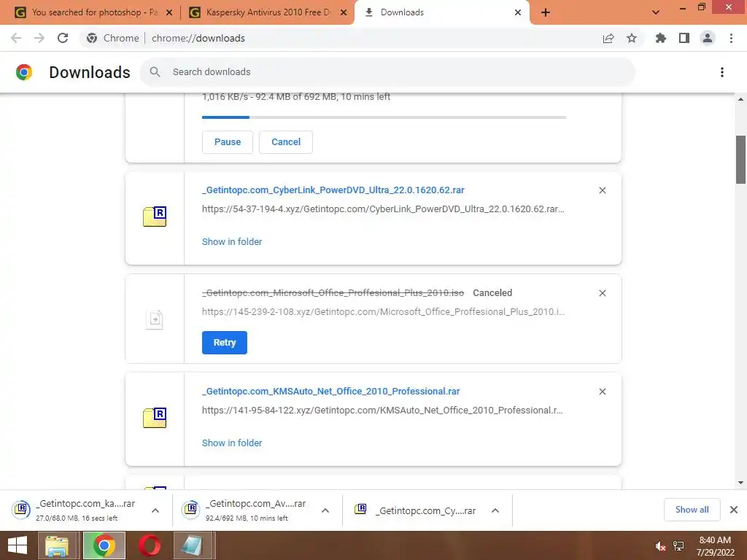Pause the active 692 MB download
The image size is (747, 560).
point(228,142)
